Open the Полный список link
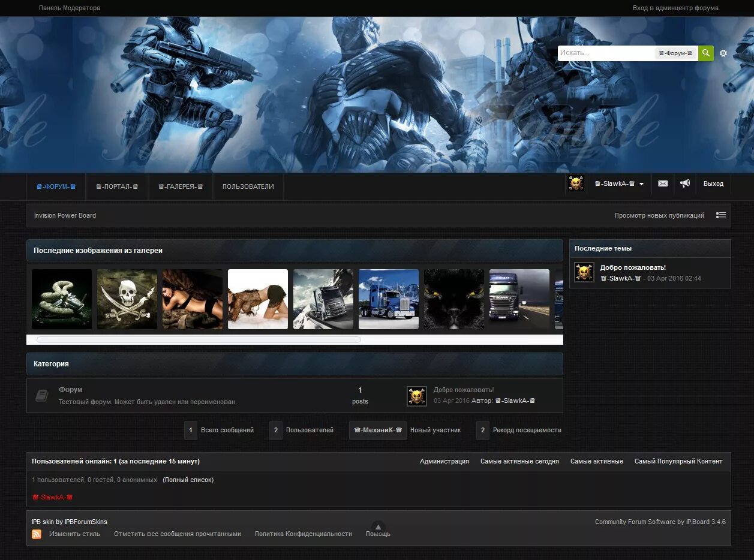754x560 pixels. [188, 480]
